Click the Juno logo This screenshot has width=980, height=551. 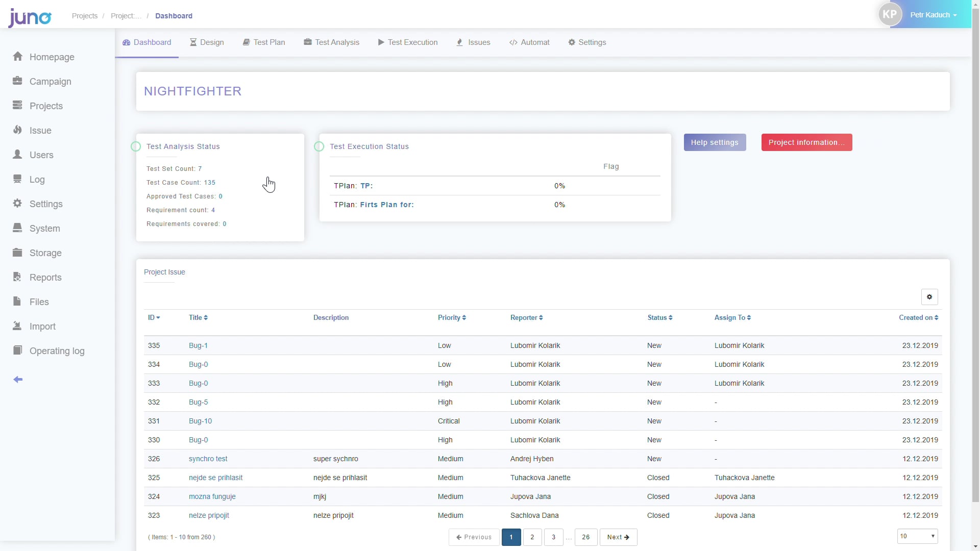tap(30, 17)
